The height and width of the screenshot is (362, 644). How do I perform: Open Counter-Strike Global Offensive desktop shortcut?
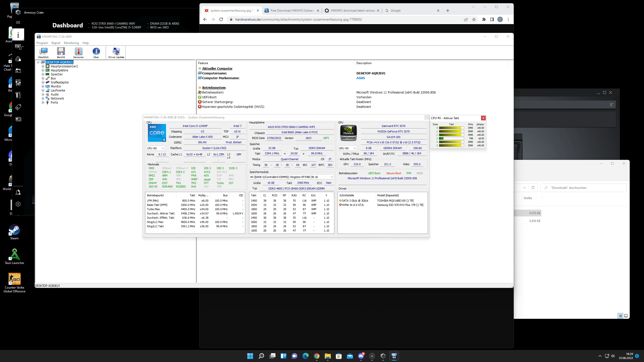coord(14,283)
